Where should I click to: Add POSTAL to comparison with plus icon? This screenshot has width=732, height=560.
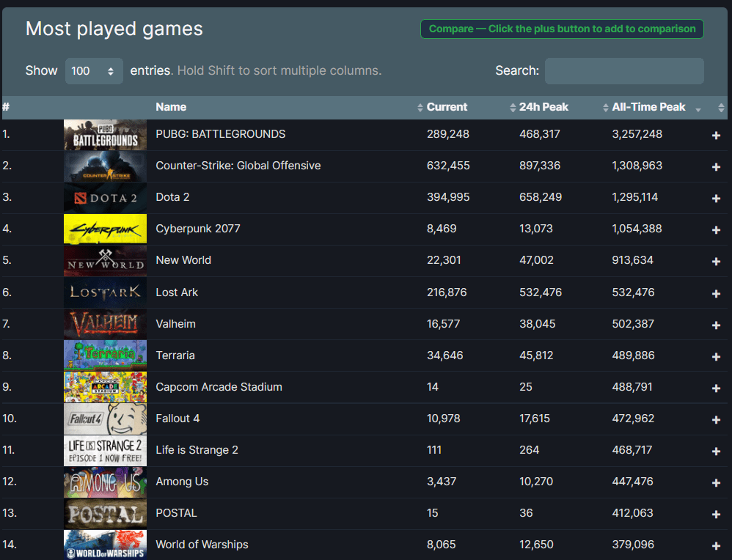(716, 515)
